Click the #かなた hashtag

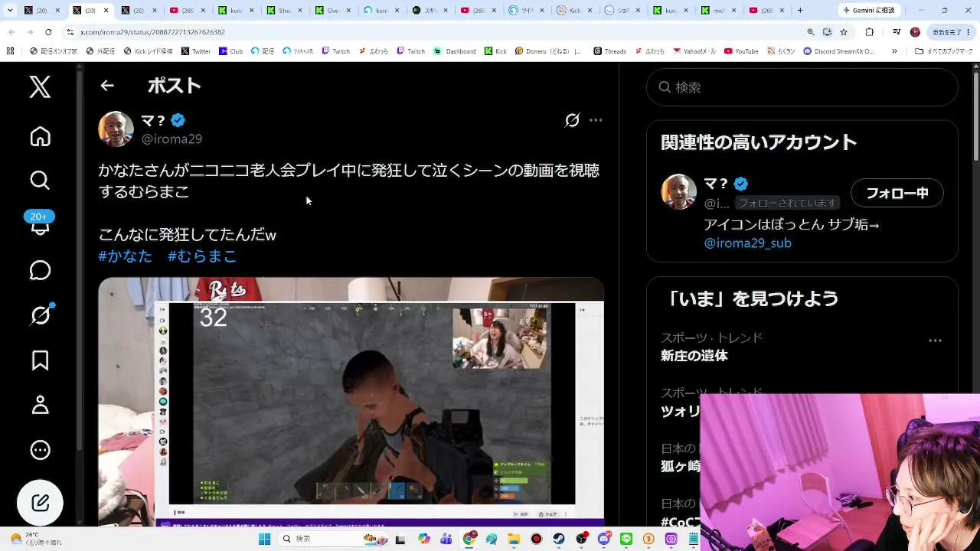coord(125,256)
